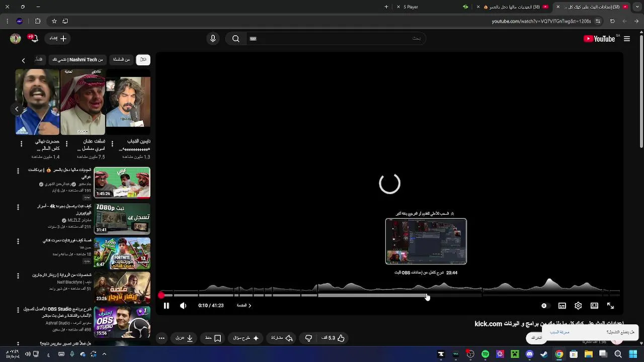Screen dimensions: 644x362
Task: Open File Explorer from the taskbar
Action: 588,354
